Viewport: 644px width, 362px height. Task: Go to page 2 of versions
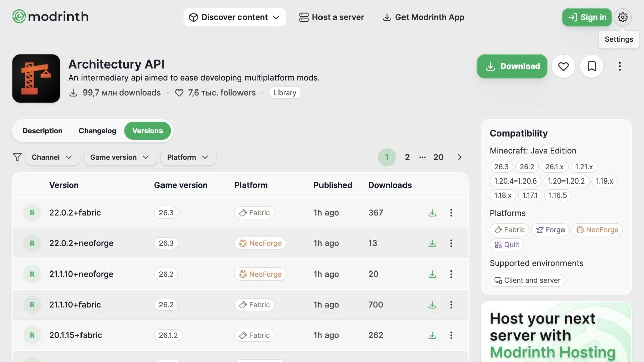click(x=407, y=157)
